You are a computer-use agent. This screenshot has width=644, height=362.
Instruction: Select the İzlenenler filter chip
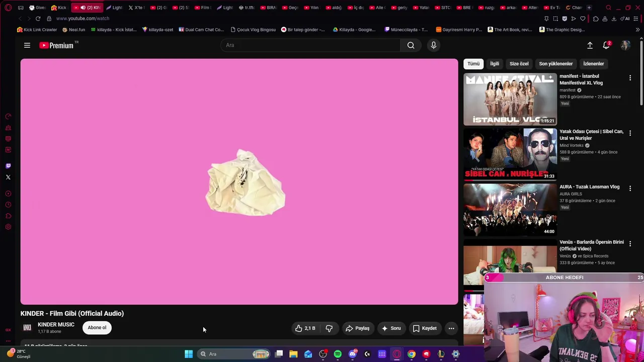click(593, 64)
